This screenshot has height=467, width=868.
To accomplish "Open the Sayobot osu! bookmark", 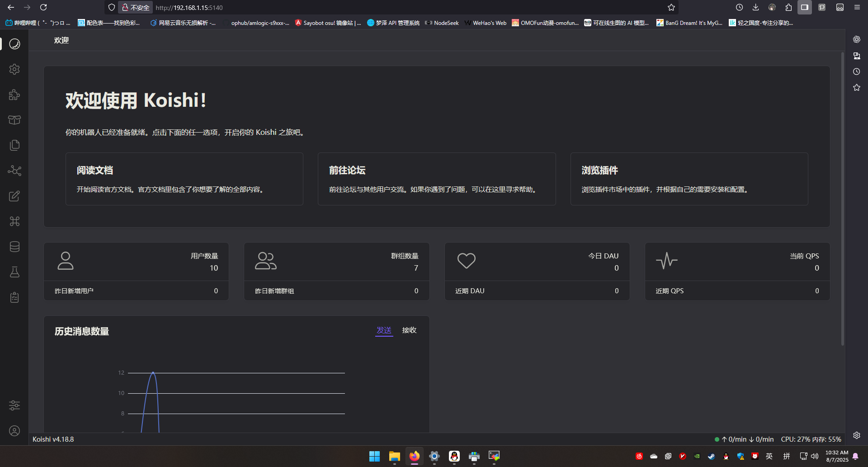I will (x=328, y=23).
